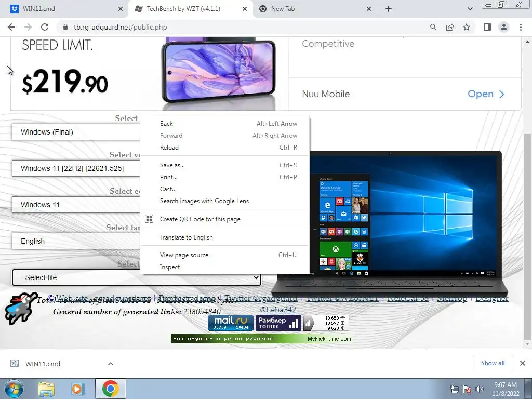Close the downloads bar
The image size is (532, 399).
click(523, 363)
